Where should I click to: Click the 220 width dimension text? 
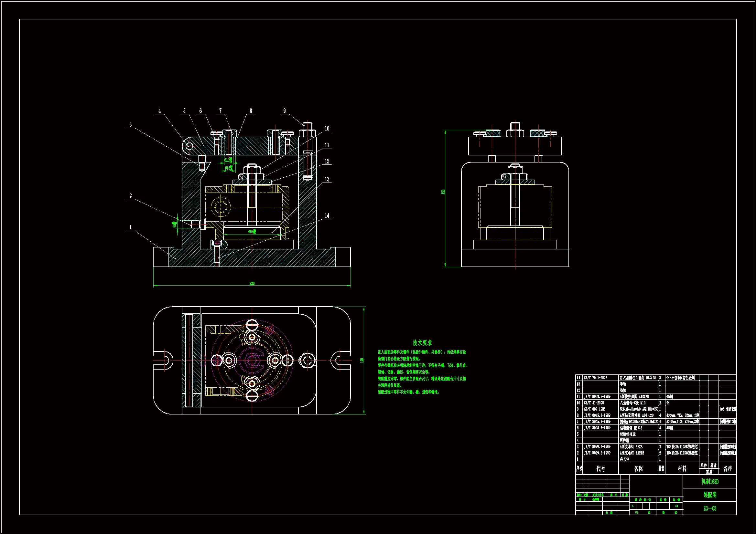[252, 283]
